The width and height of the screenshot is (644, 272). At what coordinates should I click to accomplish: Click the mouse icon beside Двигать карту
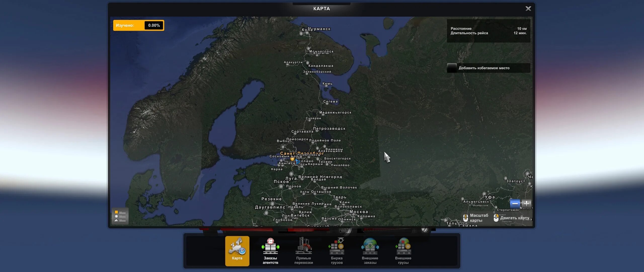(497, 218)
